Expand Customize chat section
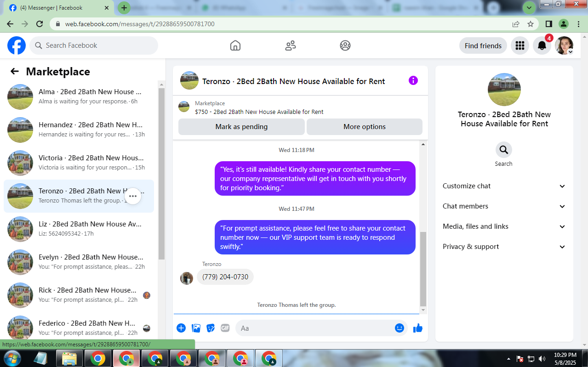 click(x=504, y=186)
